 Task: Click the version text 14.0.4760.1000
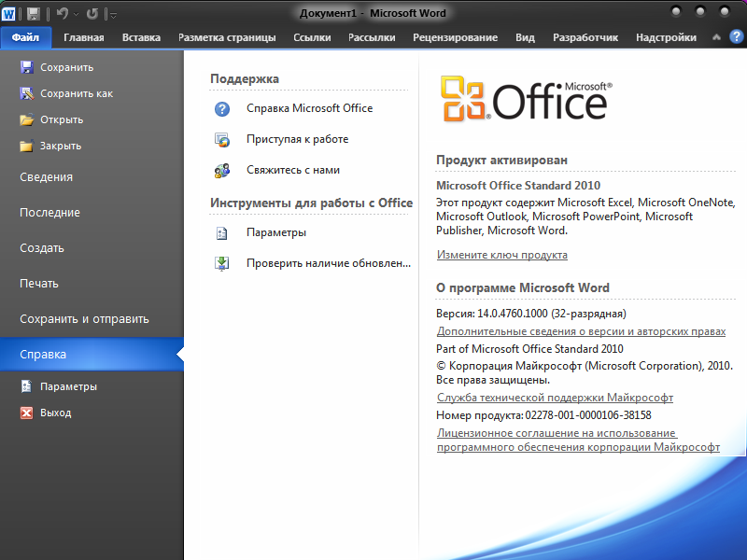[513, 314]
